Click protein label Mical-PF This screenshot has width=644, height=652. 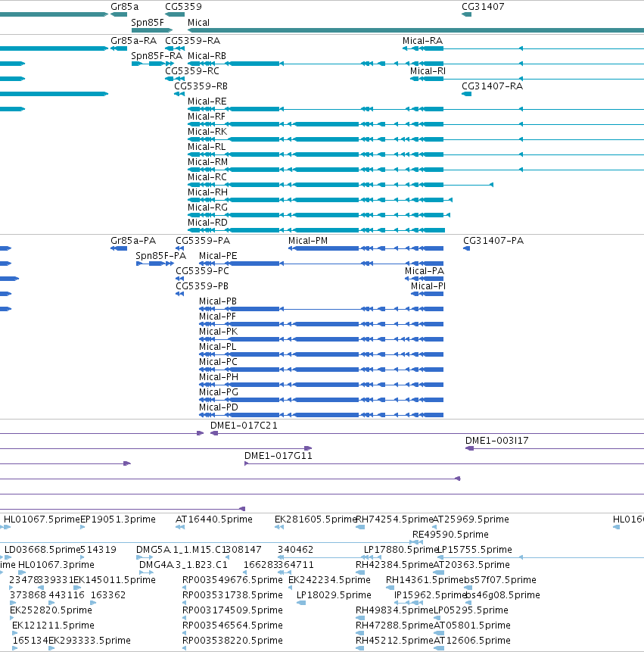217,317
